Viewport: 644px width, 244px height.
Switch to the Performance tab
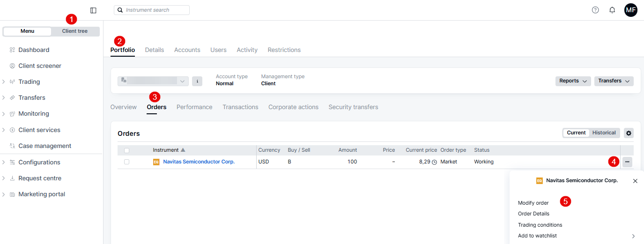(194, 107)
